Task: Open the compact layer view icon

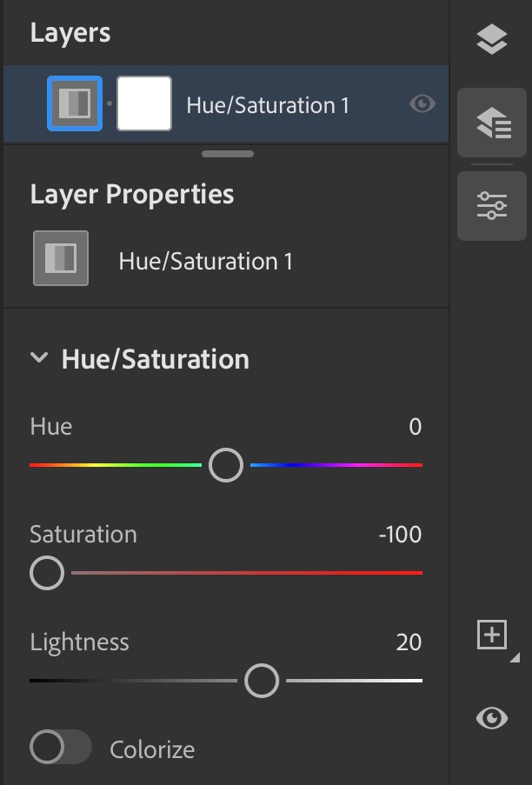Action: pos(491,39)
